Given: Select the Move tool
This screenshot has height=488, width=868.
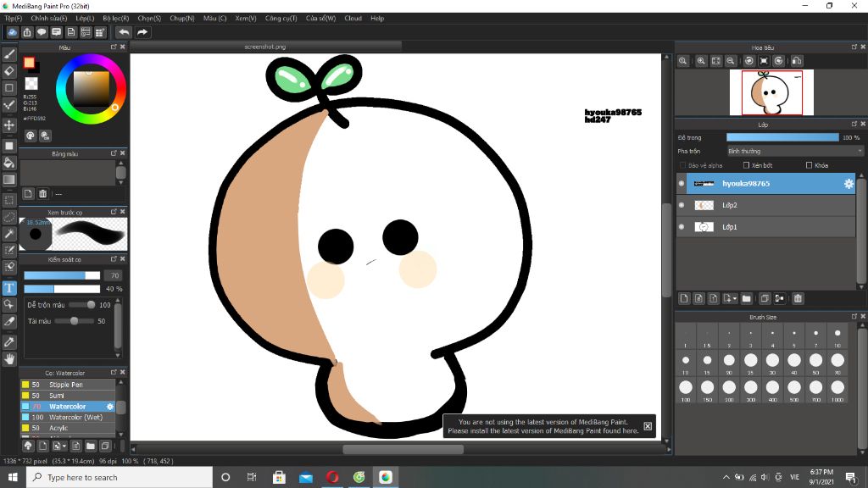Looking at the screenshot, I should [9, 125].
